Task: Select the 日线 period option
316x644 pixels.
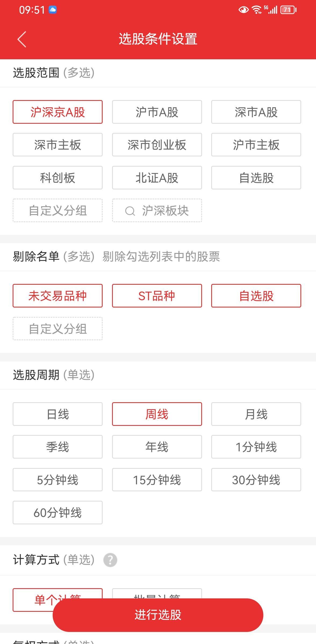Action: pos(58,414)
